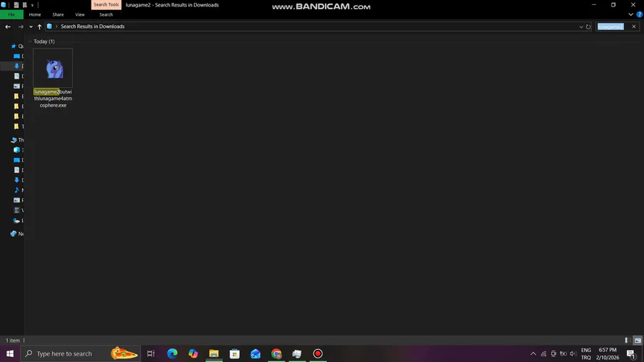This screenshot has width=644, height=362.
Task: Open the View ribbon tab
Action: click(x=79, y=15)
